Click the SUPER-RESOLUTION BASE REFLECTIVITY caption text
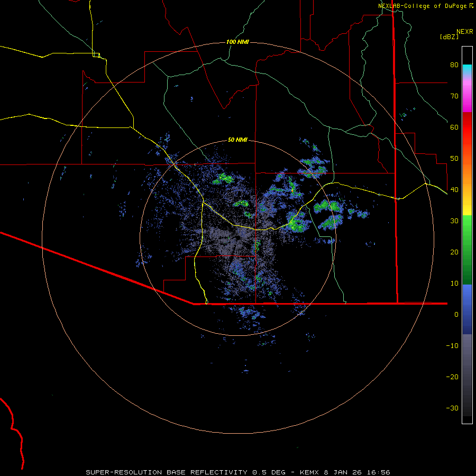Screen dimensions: 476x476 click(x=167, y=472)
